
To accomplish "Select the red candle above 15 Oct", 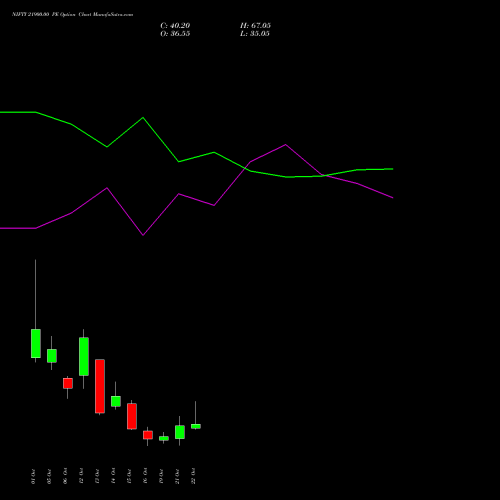I will (132, 416).
